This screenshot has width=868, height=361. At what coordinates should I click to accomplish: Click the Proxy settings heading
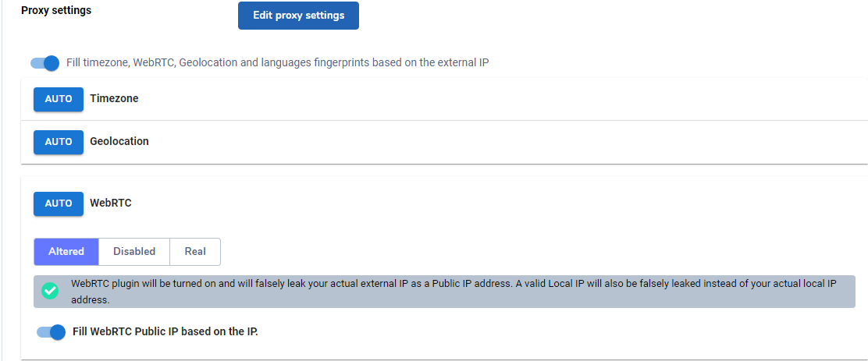56,11
